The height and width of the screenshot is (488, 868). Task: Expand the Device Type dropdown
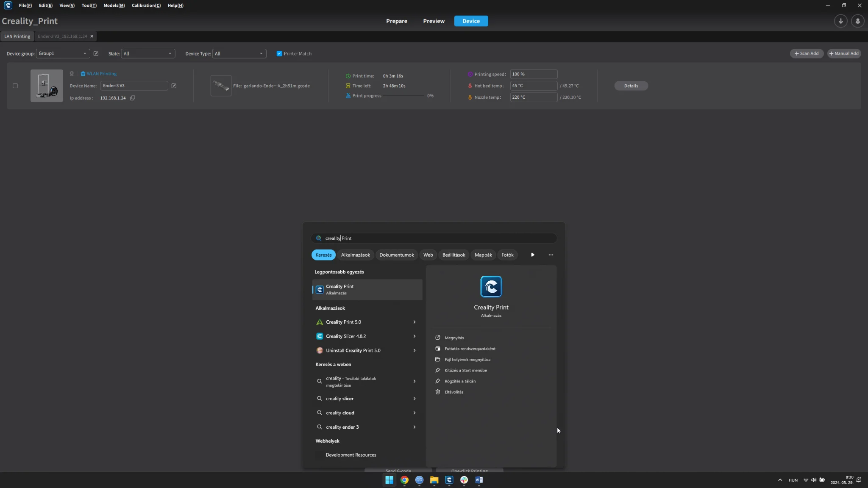click(239, 54)
